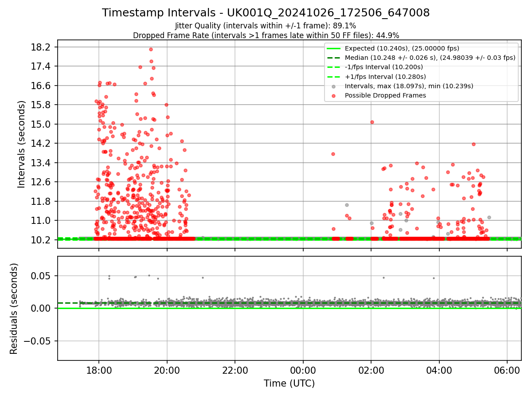Image resolution: width=532 pixels, height=399 pixels.
Task: Select the Jitter Quality 89.1% subtitle text
Action: 266,26
